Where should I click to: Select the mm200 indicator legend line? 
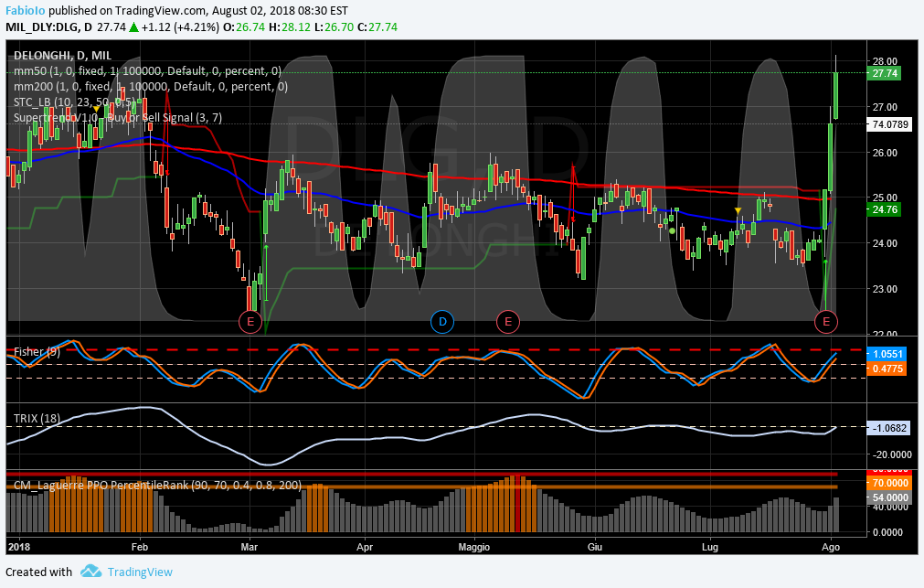[150, 87]
